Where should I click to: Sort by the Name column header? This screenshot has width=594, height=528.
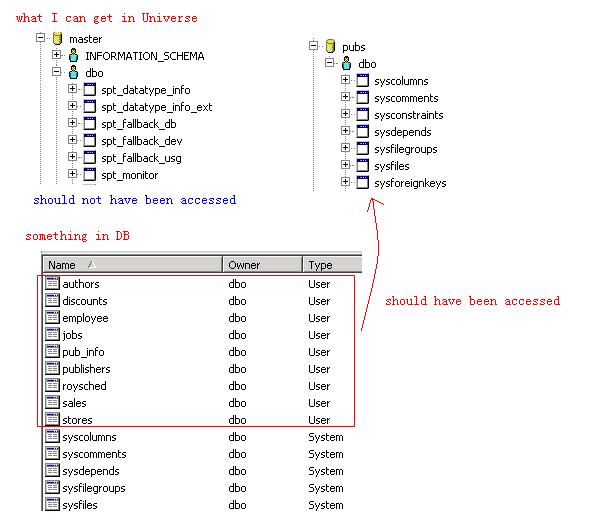pyautogui.click(x=132, y=264)
